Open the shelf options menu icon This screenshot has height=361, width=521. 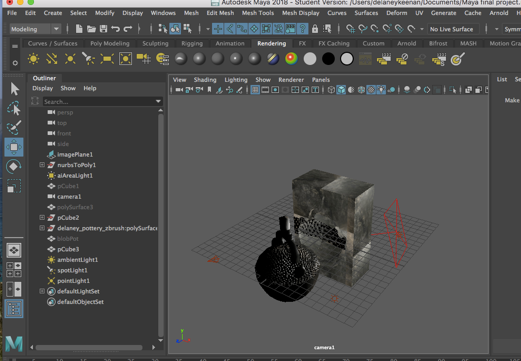click(15, 63)
